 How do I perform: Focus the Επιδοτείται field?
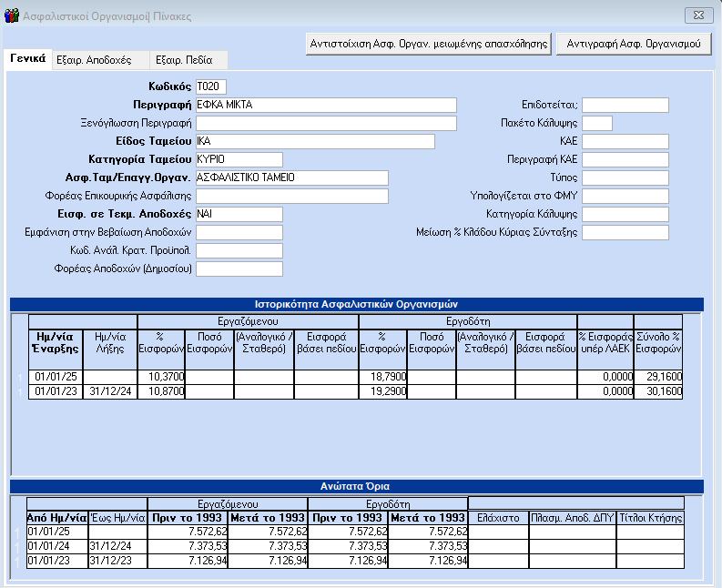pos(625,105)
